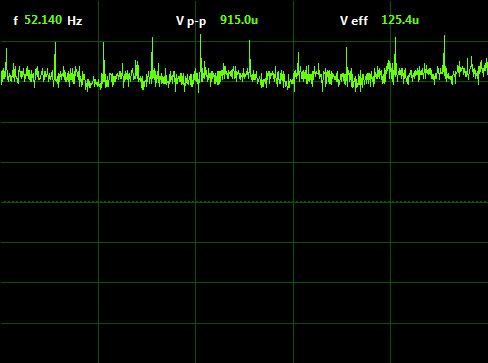Click the peak-to-peak value 915.0u
Image resolution: width=488 pixels, height=363 pixels.
coord(239,20)
